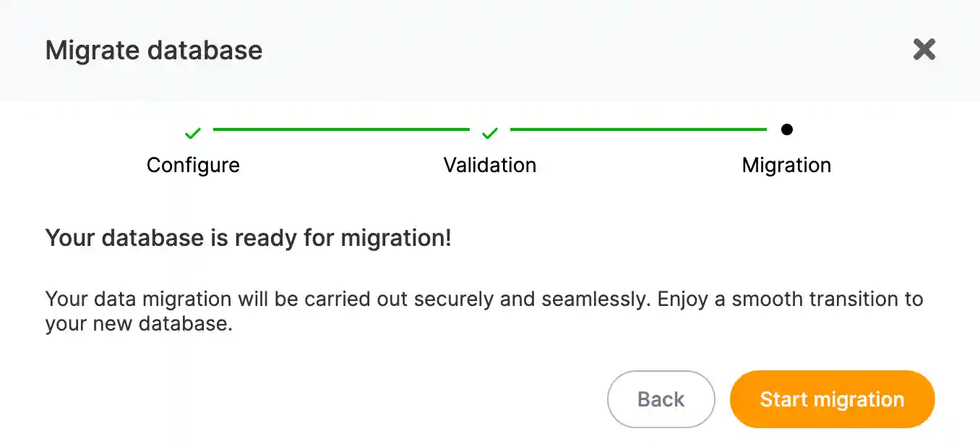The width and height of the screenshot is (980, 447).
Task: Click the outlined Back pill button
Action: 661,399
